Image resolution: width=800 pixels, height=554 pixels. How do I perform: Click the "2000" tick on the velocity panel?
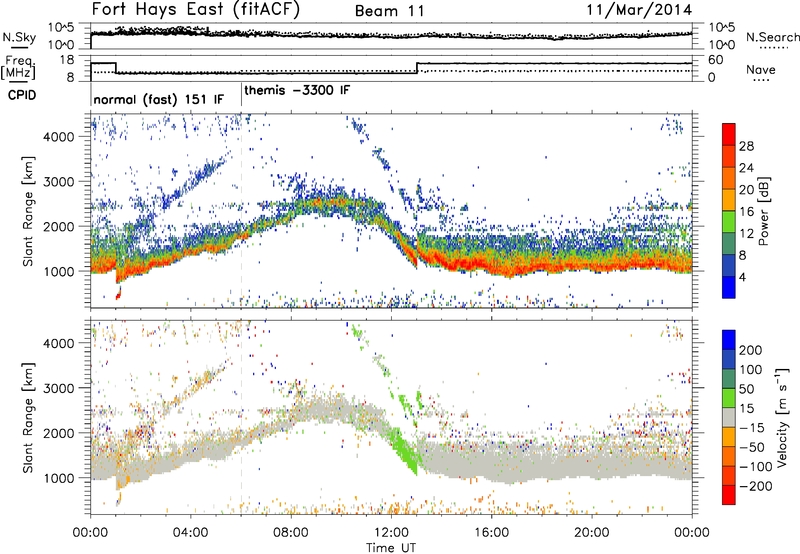[57, 433]
